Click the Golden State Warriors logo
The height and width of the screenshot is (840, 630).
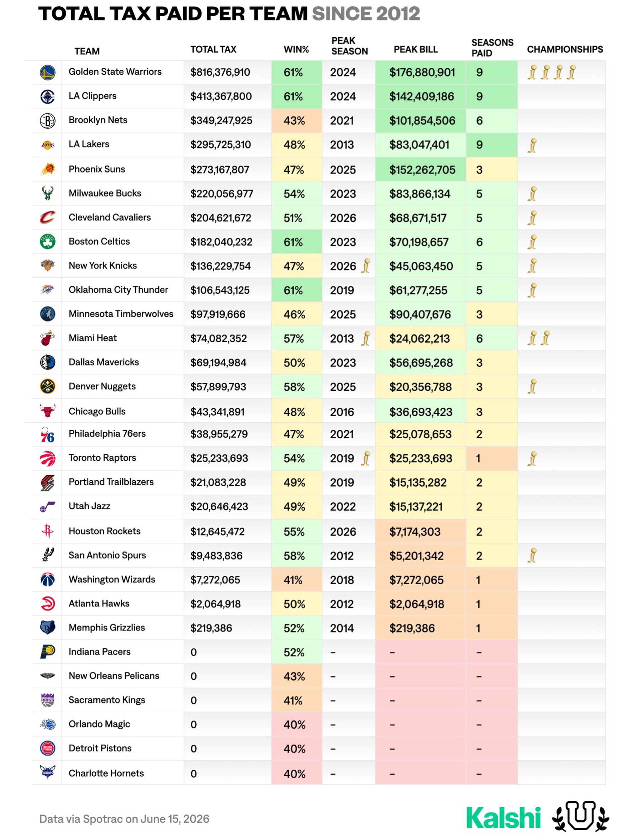point(47,72)
